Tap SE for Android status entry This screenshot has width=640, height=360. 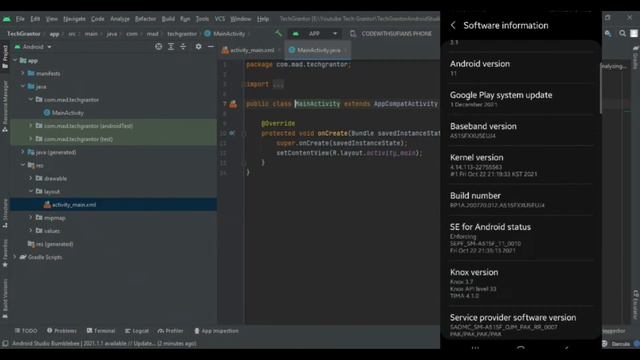pos(521,238)
